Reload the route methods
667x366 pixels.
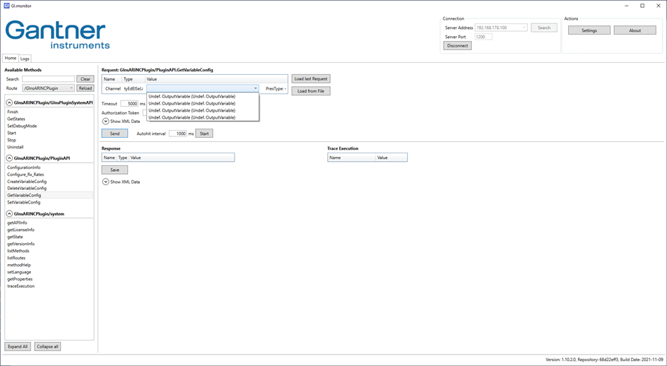click(x=85, y=88)
